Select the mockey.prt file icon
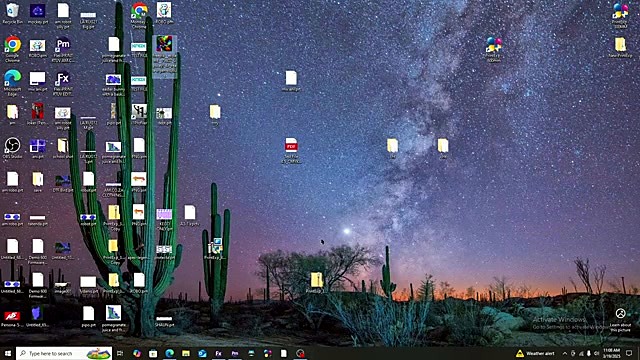Screen dimensions: 640x360 click(38, 13)
